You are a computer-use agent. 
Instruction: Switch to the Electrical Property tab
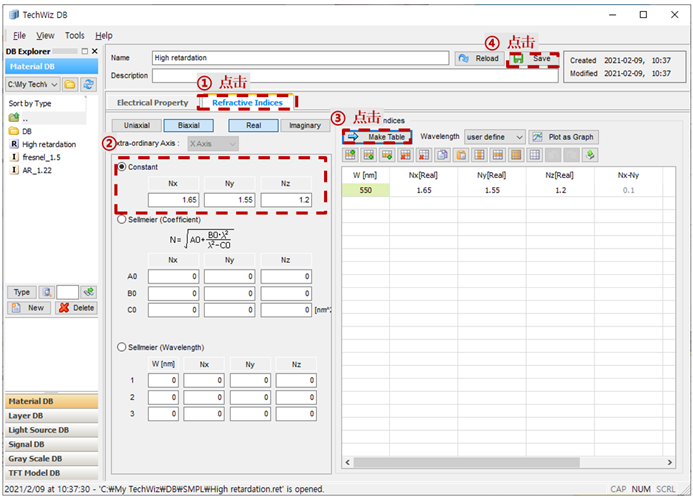pos(152,103)
